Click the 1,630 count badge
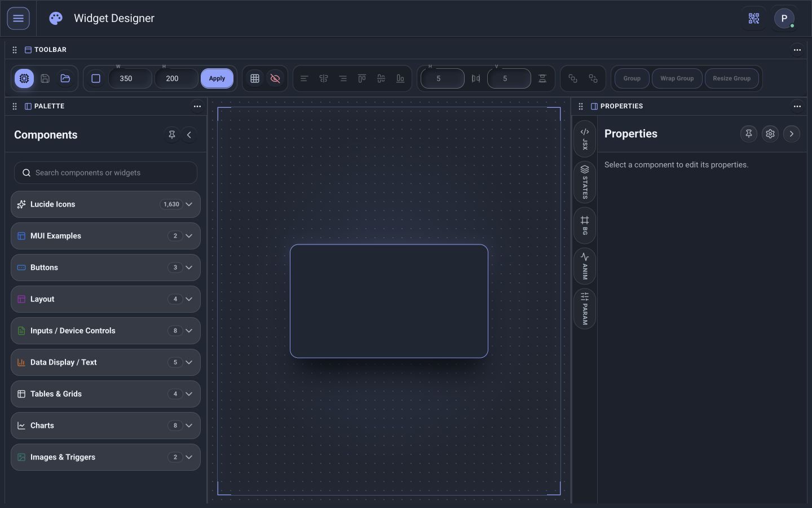 tap(171, 204)
